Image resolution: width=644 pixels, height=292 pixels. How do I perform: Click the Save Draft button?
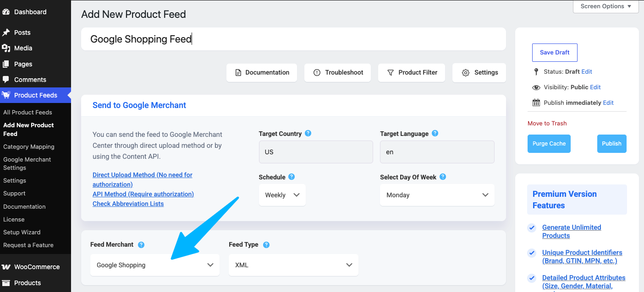pyautogui.click(x=555, y=53)
